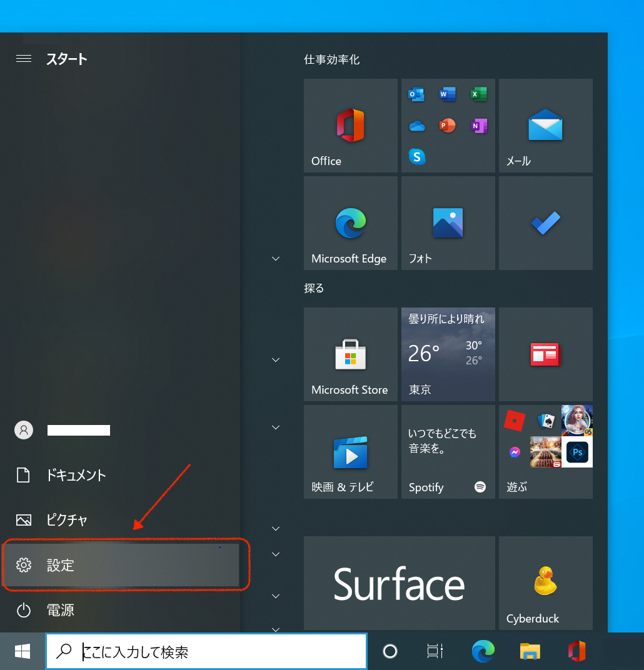Open the Spotify tile
The image size is (644, 670).
tap(448, 452)
